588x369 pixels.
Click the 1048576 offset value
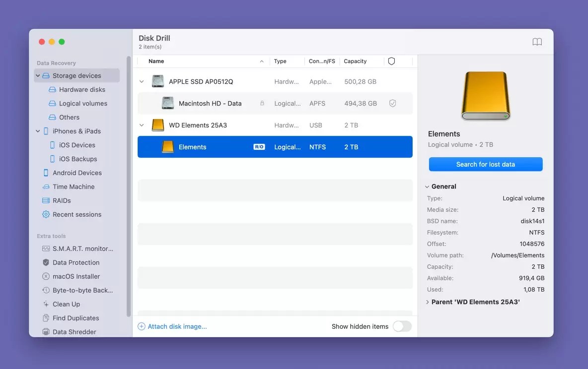pos(532,244)
